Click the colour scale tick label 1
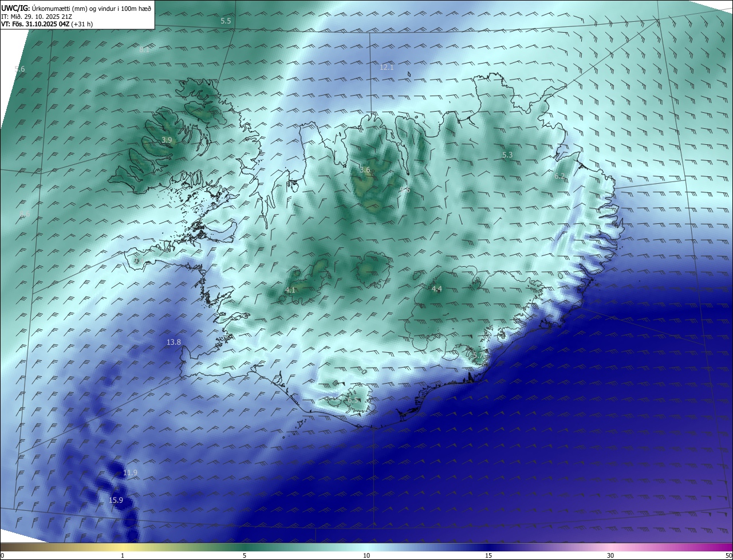Screen dimensions: 733x560 (x=123, y=555)
